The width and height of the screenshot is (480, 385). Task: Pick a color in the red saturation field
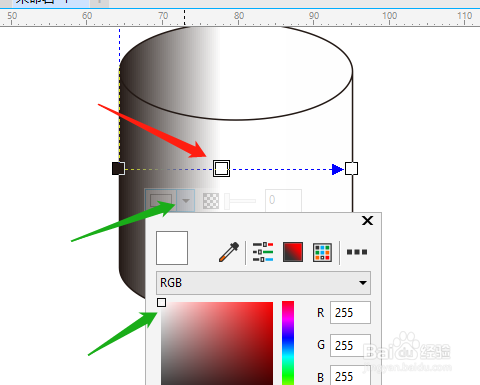pos(217,343)
